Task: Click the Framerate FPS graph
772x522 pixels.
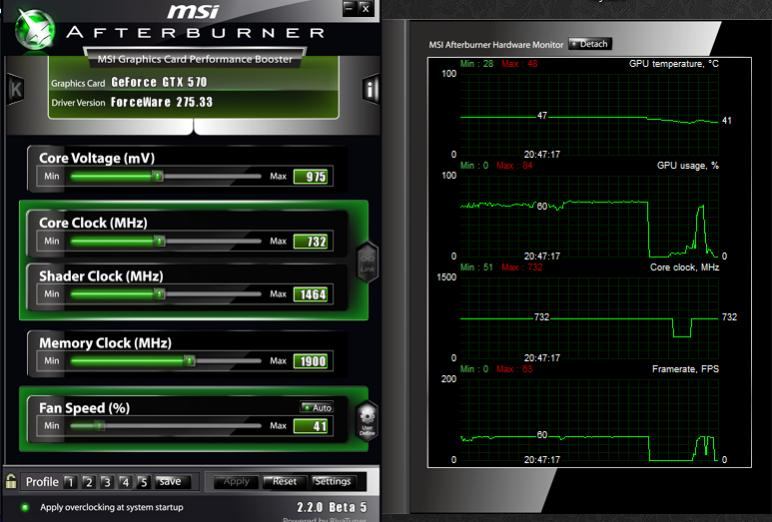Action: [589, 420]
